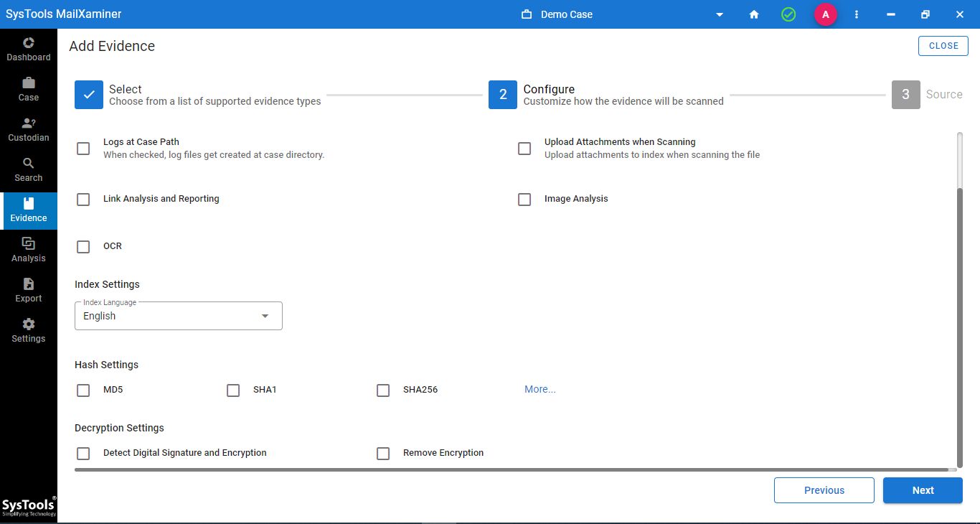The width and height of the screenshot is (980, 524).
Task: Click the briefcase icon beside Demo Case
Action: coord(527,14)
